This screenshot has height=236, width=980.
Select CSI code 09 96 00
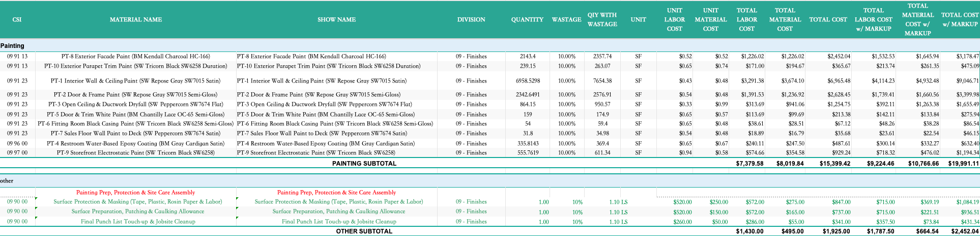point(17,144)
